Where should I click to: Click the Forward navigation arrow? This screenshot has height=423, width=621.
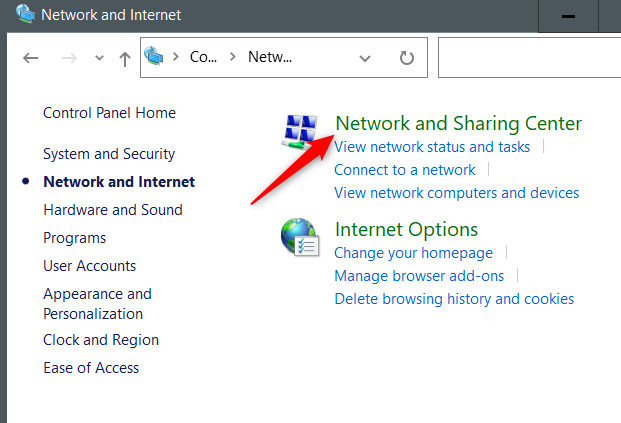(x=70, y=58)
